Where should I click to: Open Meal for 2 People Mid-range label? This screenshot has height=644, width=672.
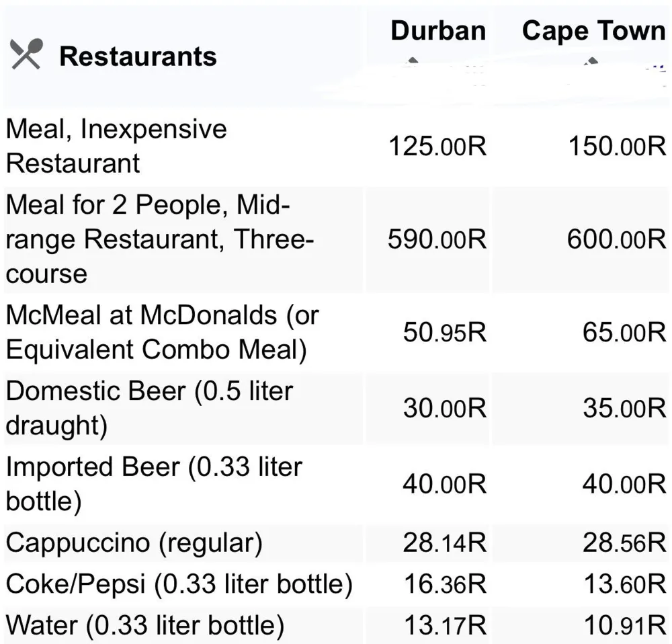coord(160,239)
